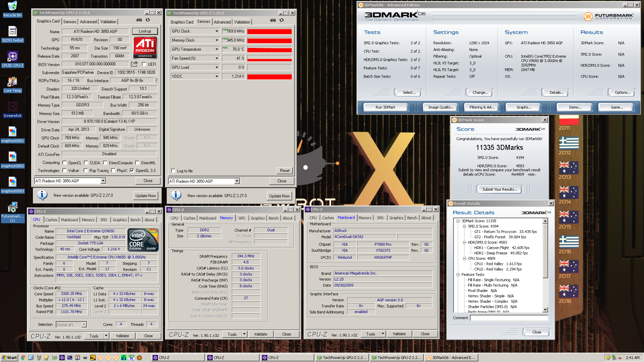The width and height of the screenshot is (644, 362).
Task: Click the refresh icon in GPU-Z Sensors window
Action: (x=281, y=20)
